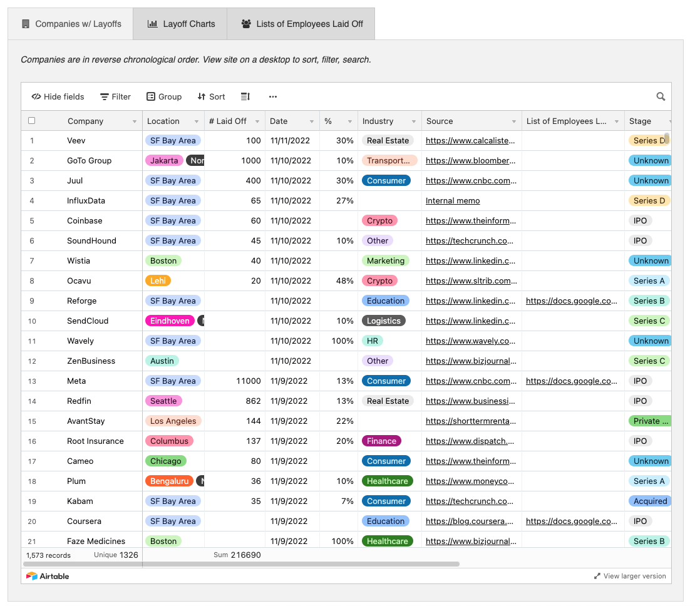Click the Hide fields icon
The height and width of the screenshot is (606, 700).
pyautogui.click(x=36, y=96)
